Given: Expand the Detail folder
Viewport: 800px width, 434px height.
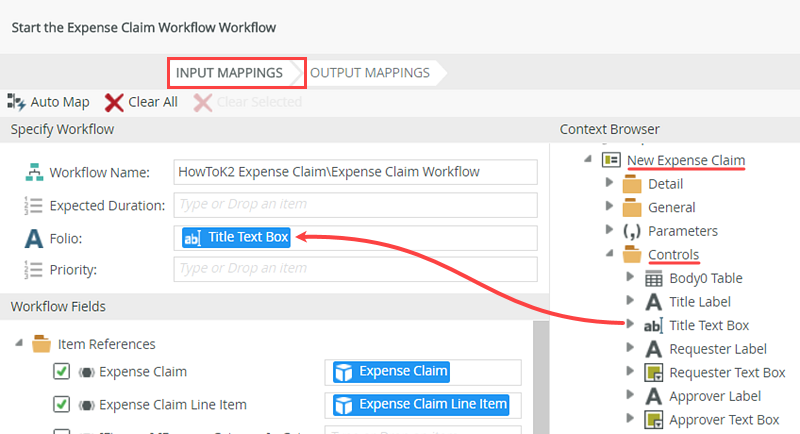Looking at the screenshot, I should point(609,182).
